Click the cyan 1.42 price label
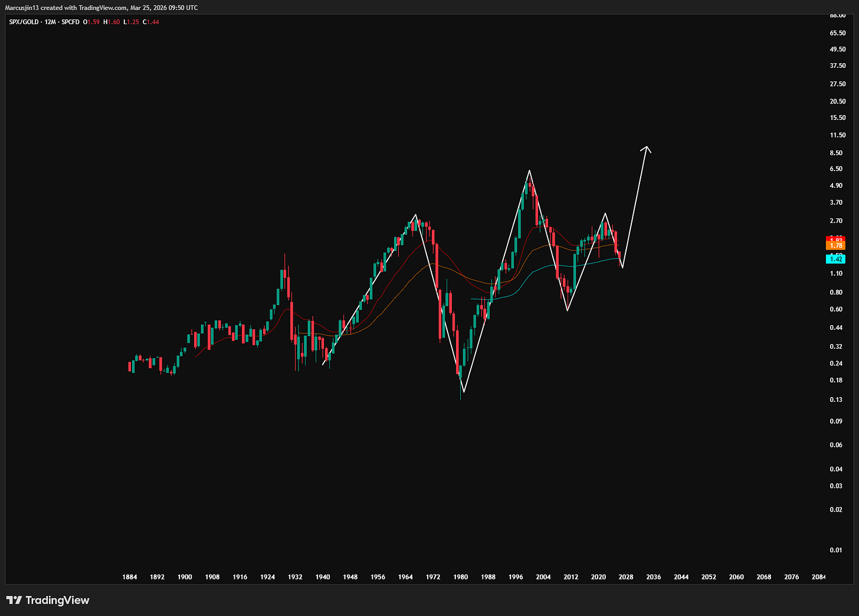The width and height of the screenshot is (859, 616). tap(836, 259)
